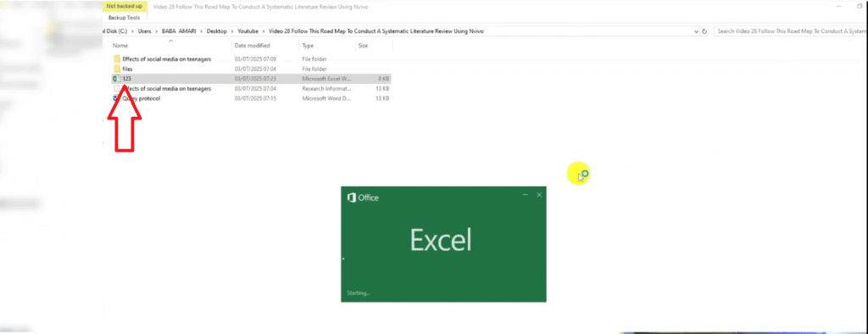Select the folder named Effects of social media on teenagers
The image size is (868, 334).
[x=167, y=58]
